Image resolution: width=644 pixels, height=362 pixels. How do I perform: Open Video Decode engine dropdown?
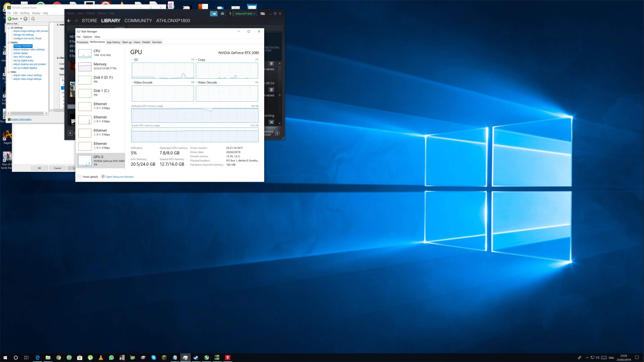point(197,82)
